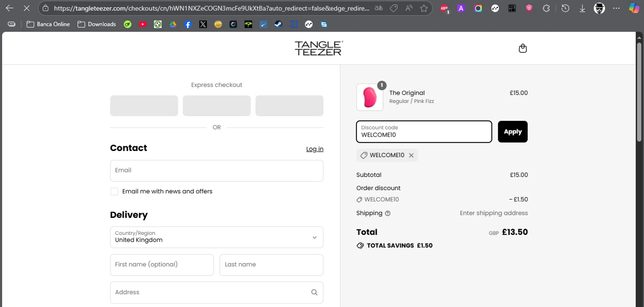Screen dimensions: 644x307
Task: Open the purple A extension icon
Action: (x=461, y=8)
